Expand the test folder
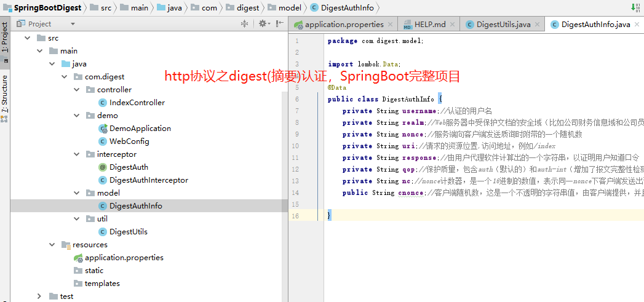 point(39,296)
